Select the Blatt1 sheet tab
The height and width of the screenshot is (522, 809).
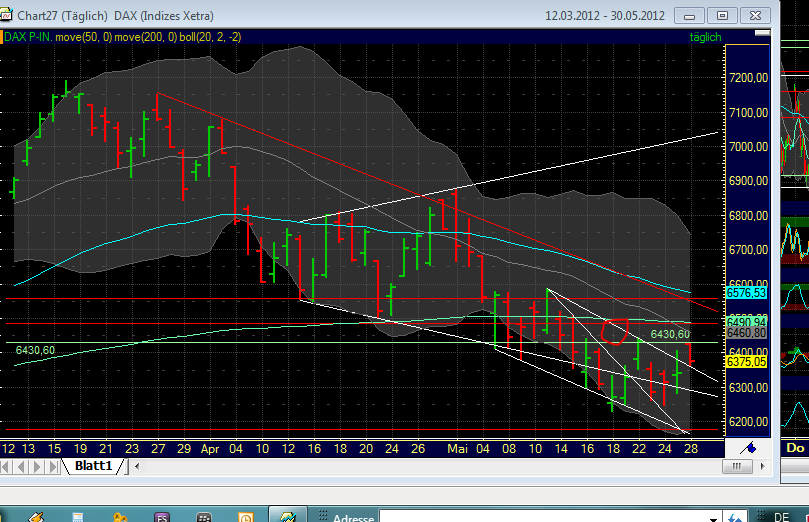point(93,466)
